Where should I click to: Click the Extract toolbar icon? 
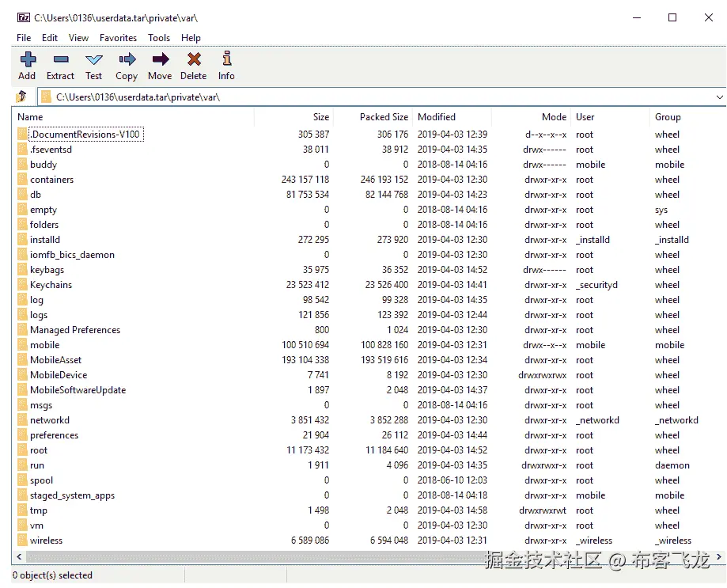coord(61,59)
